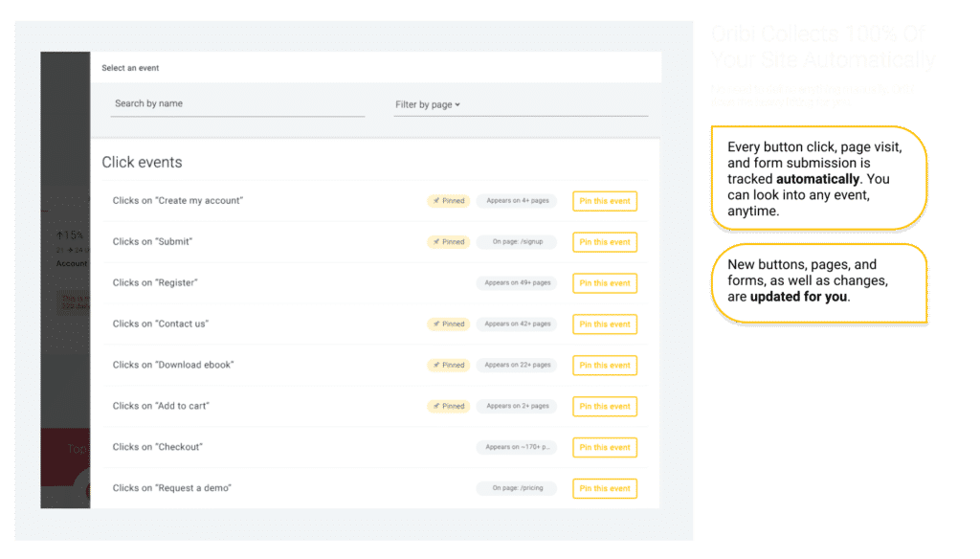Click the Pinned badge for "Download ebook"

point(448,365)
